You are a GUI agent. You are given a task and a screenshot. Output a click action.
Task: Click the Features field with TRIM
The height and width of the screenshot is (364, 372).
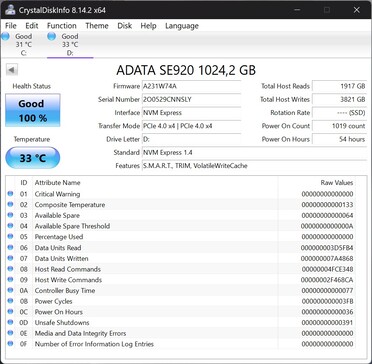click(254, 166)
